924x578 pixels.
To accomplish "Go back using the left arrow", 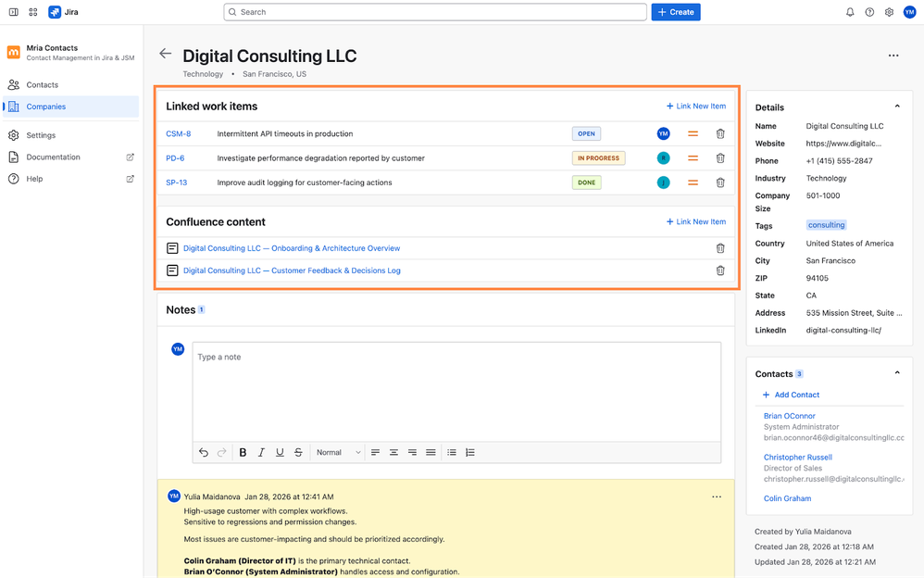I will (165, 54).
